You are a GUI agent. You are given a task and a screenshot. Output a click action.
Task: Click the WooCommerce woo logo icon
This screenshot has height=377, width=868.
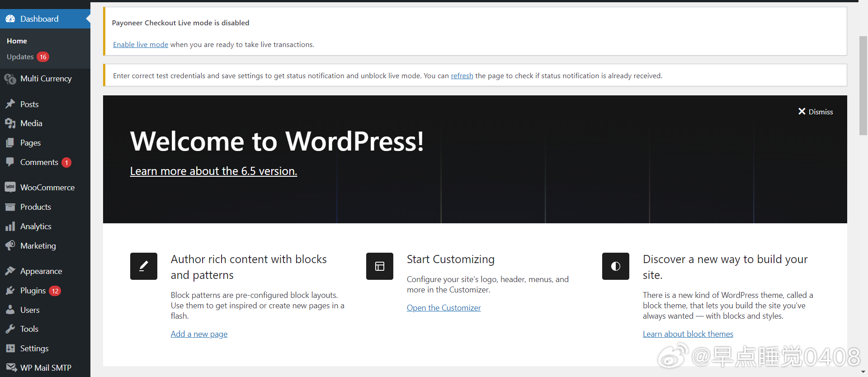10,187
